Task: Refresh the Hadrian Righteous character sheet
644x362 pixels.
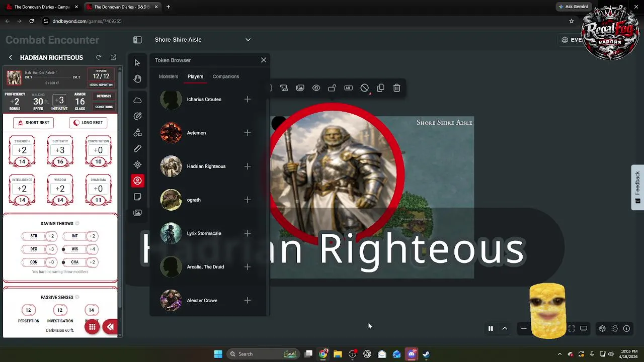Action: 99,57
